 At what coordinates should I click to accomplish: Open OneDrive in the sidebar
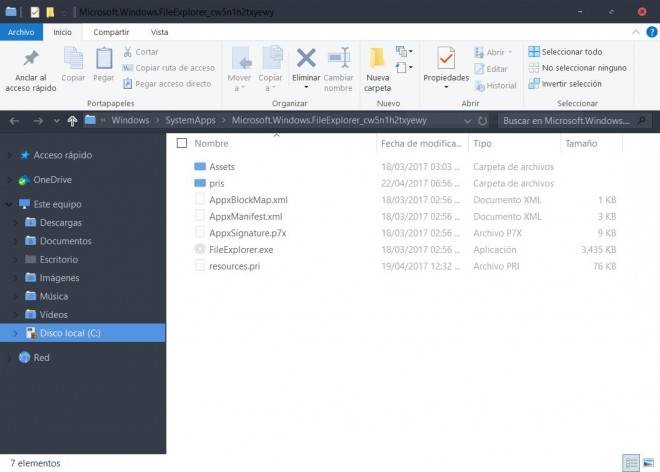click(x=52, y=180)
